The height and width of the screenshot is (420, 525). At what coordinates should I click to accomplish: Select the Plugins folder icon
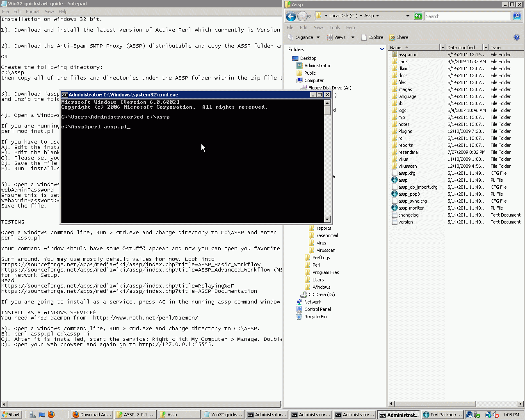(x=395, y=131)
